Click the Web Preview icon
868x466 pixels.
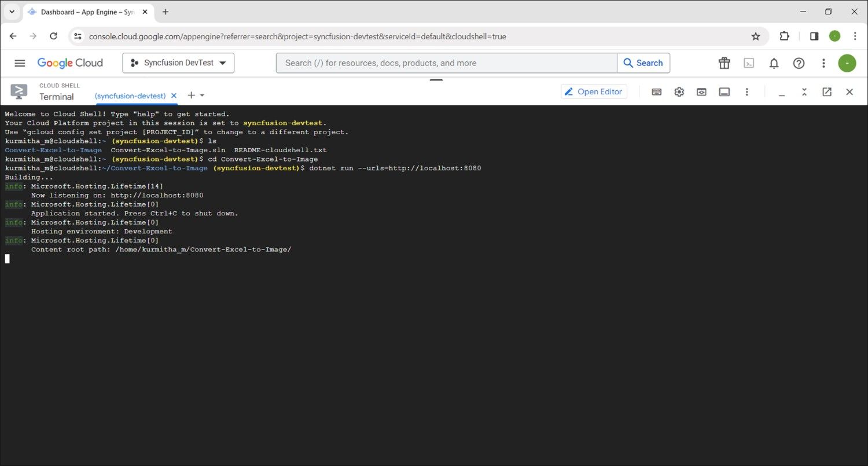[701, 92]
